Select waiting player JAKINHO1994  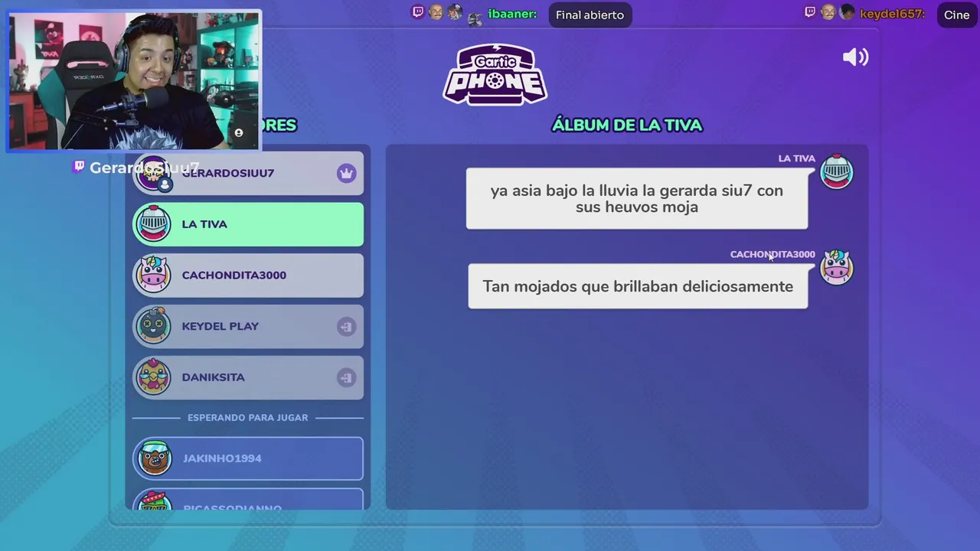click(248, 458)
